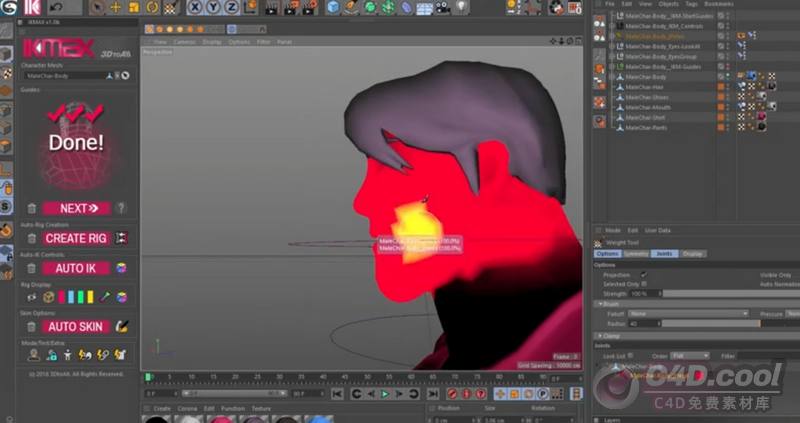
Task: Click the IKMAX NEXT button
Action: click(76, 208)
